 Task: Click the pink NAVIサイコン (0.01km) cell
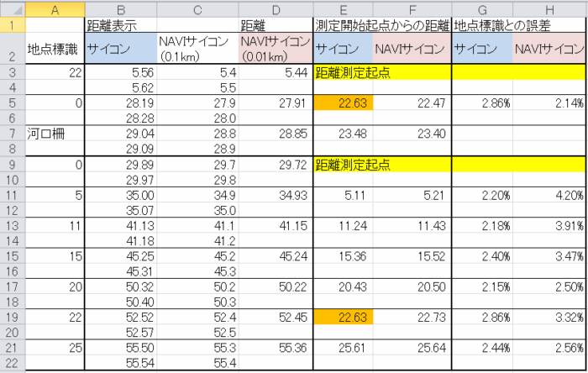pos(275,50)
